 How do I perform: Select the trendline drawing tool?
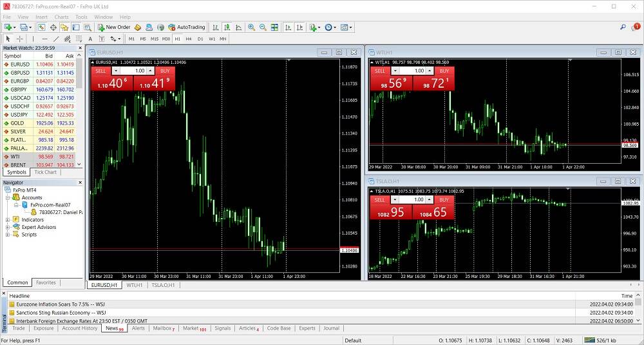56,39
